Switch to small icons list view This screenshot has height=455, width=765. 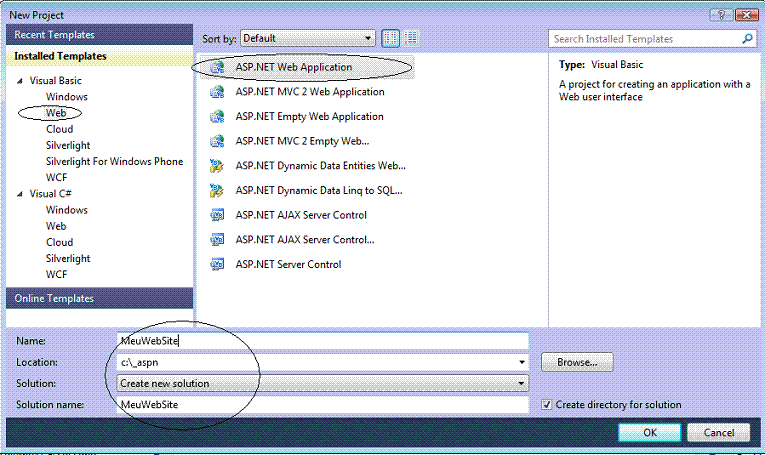[x=411, y=38]
